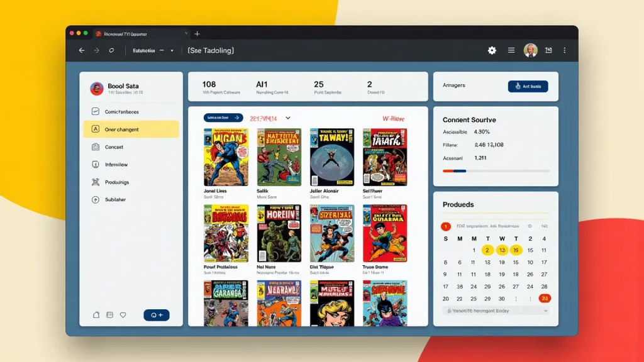Click the square icon beside the toolbar avatar
Image resolution: width=644 pixels, height=362 pixels.
click(548, 50)
